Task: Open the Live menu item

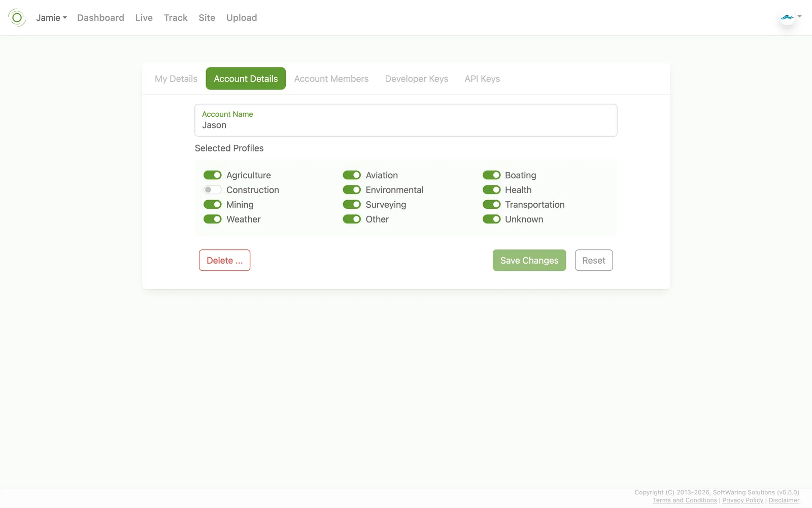Action: (144, 18)
